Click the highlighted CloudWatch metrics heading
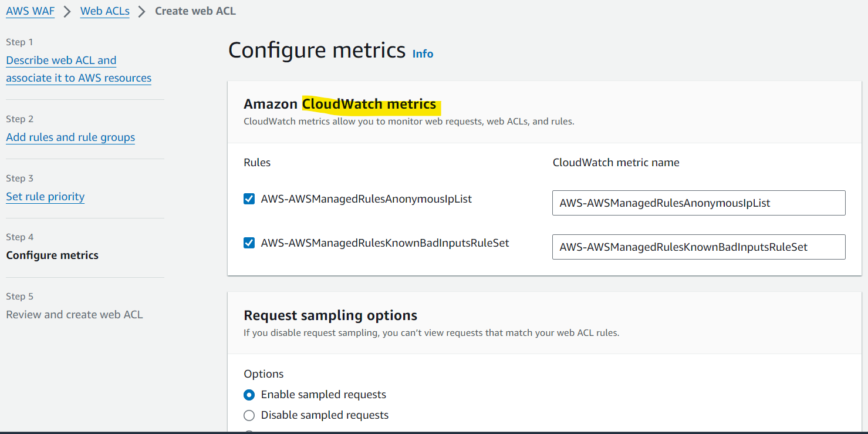868x434 pixels. (x=369, y=105)
